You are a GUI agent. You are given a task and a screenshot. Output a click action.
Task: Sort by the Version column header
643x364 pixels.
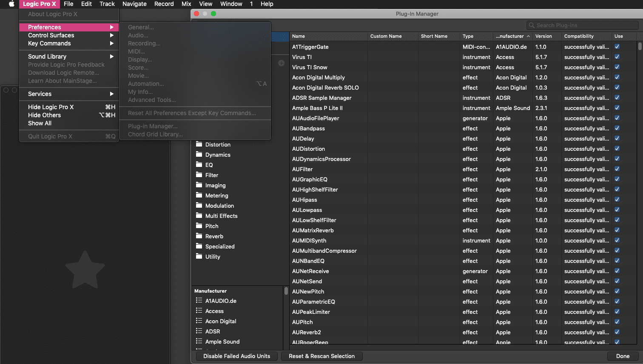coord(546,36)
